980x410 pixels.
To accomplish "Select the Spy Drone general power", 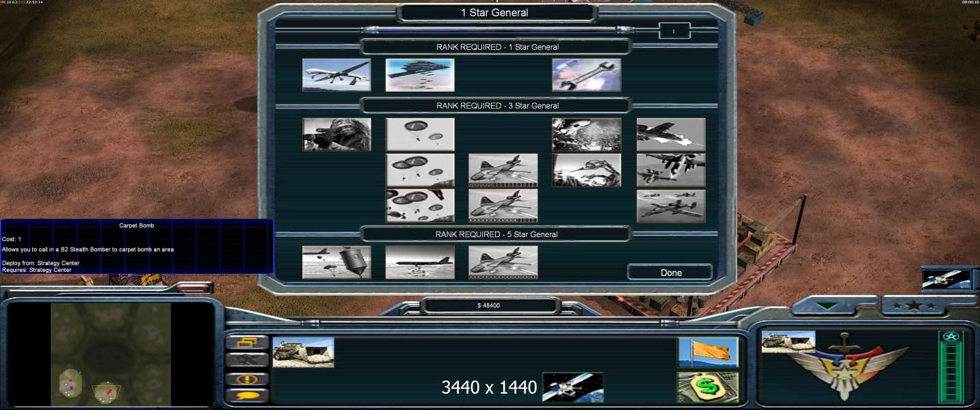I will 336,75.
